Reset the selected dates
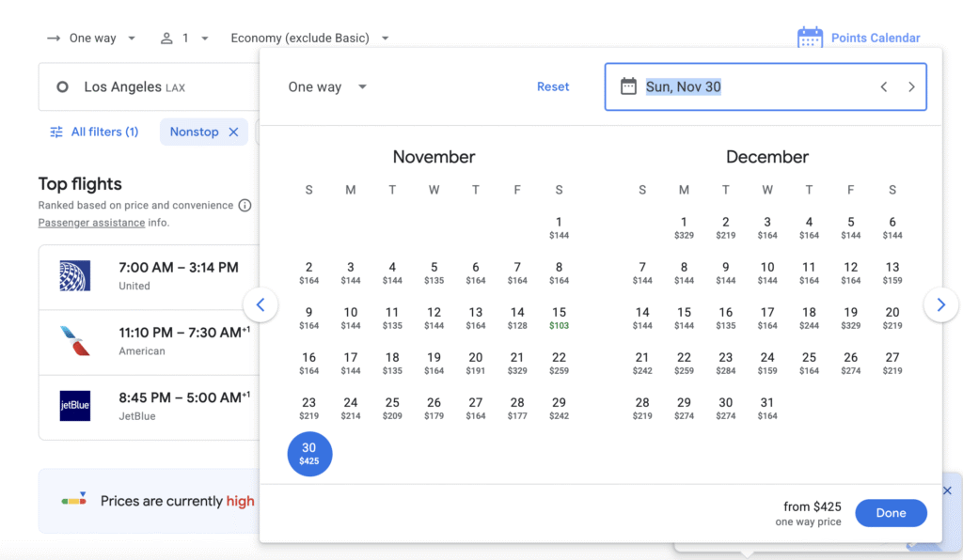Viewport: 963px width, 560px height. tap(553, 86)
